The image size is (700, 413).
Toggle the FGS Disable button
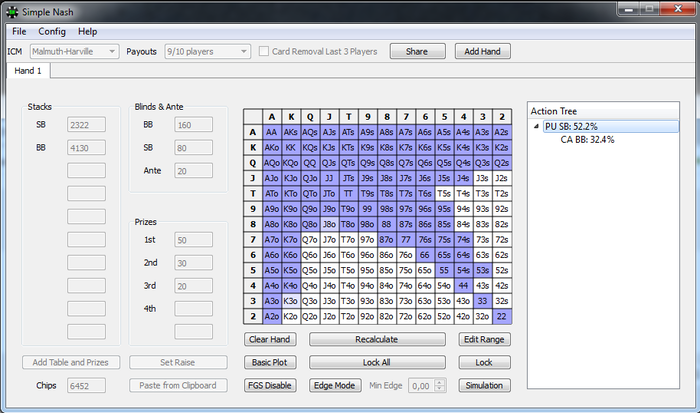(x=270, y=385)
